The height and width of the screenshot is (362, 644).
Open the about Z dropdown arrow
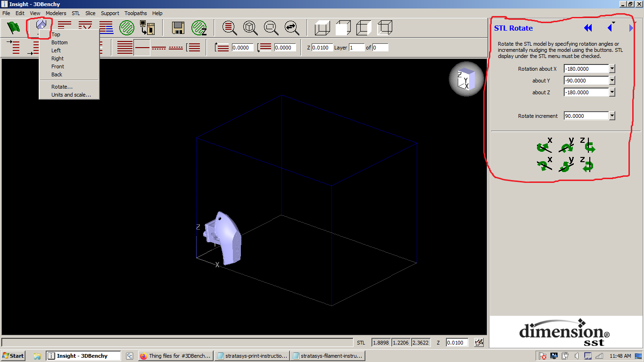[612, 92]
